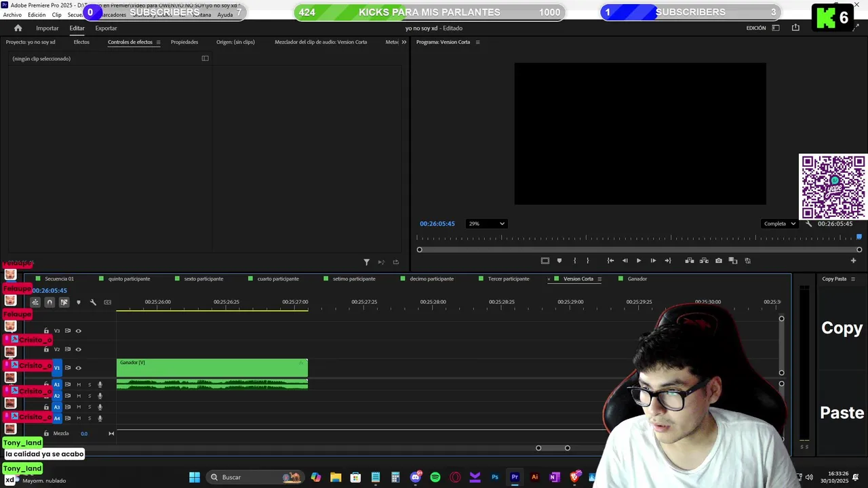Export a frame with camera icon
The image size is (868, 488).
(x=719, y=260)
